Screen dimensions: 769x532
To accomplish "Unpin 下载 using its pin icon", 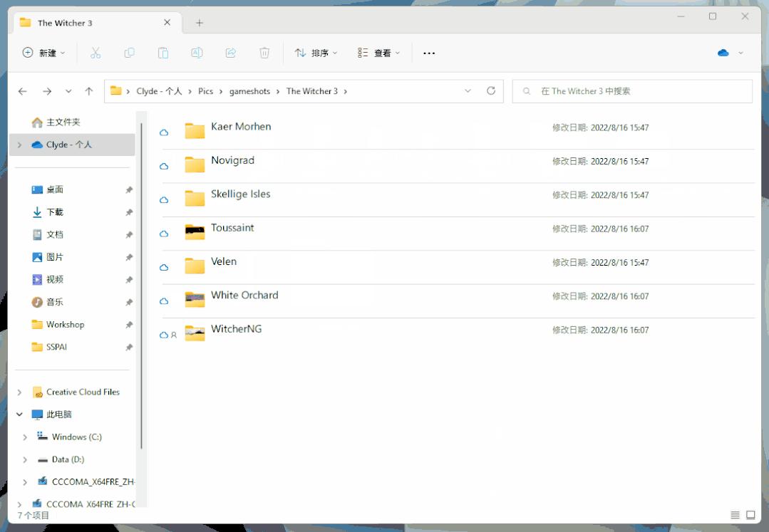I will point(129,212).
